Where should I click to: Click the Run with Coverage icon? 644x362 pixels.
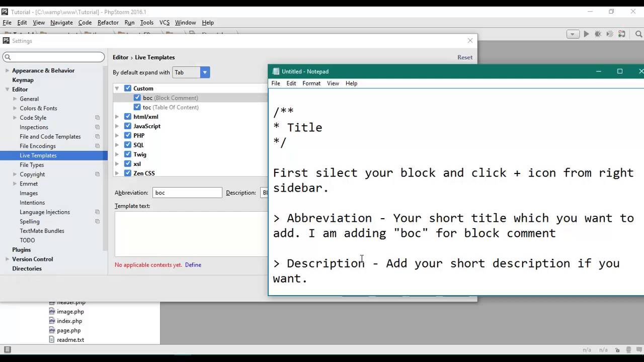pyautogui.click(x=610, y=34)
